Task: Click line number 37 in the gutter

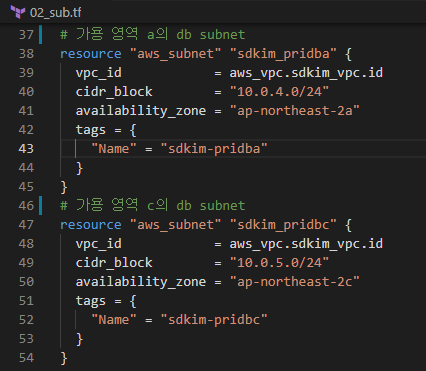Action: pos(26,35)
